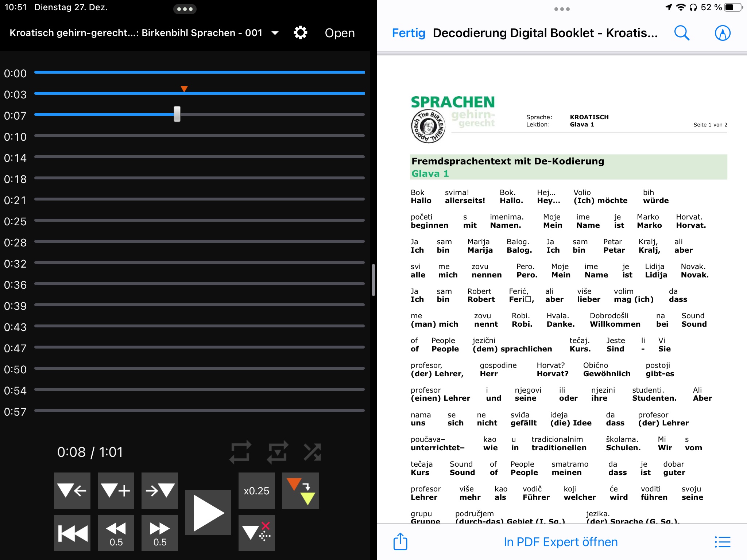Tap Fertig to close the booklet
747x560 pixels.
pyautogui.click(x=409, y=33)
